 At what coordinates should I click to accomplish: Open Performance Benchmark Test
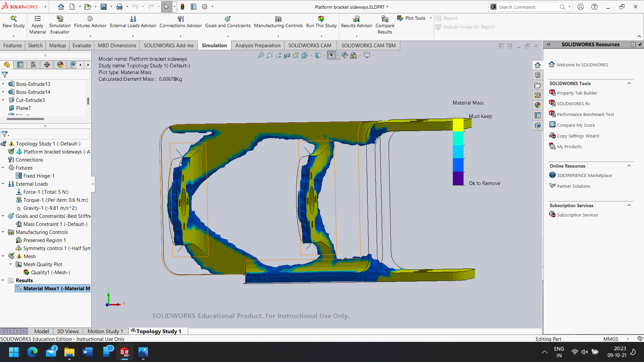tap(585, 114)
